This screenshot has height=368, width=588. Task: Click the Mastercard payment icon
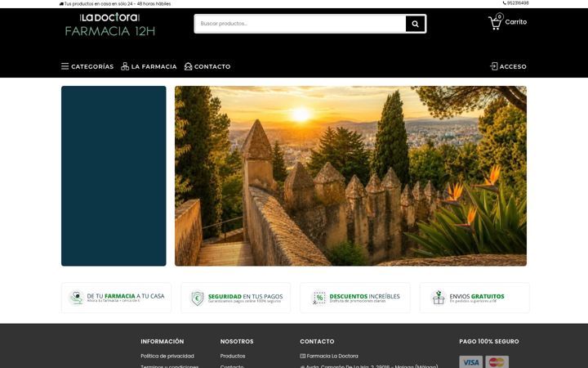tap(497, 362)
